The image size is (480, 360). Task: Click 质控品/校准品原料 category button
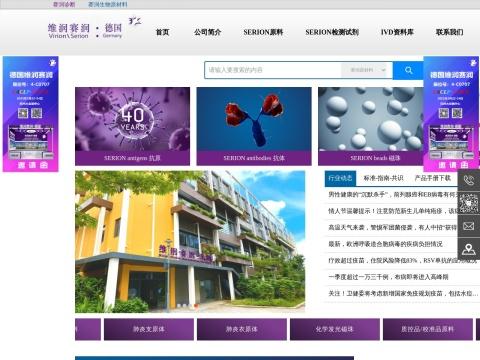tap(428, 329)
